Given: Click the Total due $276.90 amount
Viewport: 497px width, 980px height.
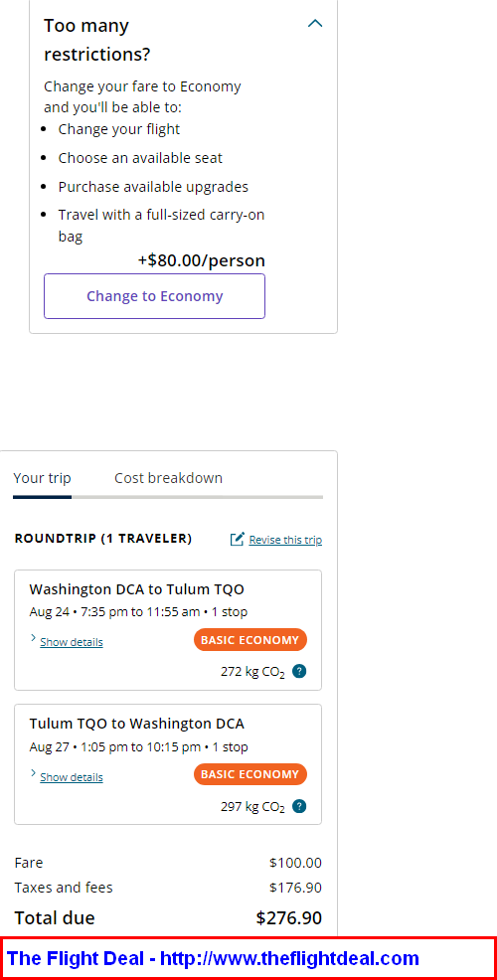Looking at the screenshot, I should (x=289, y=918).
